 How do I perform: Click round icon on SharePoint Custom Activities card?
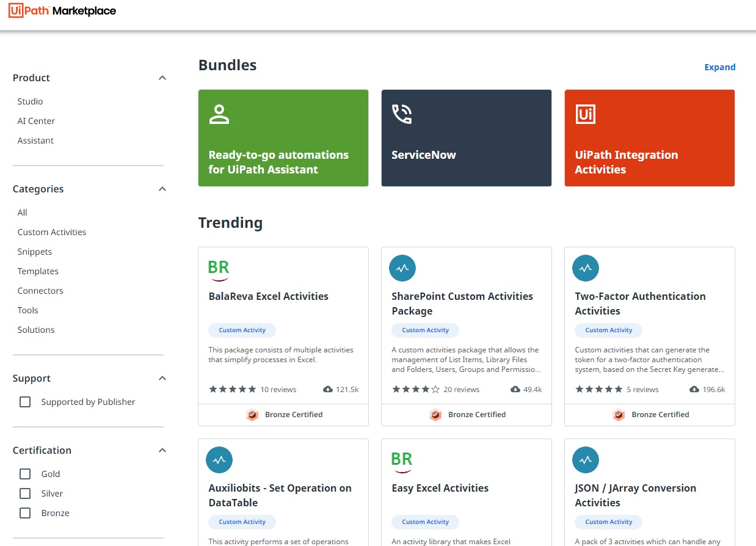[402, 268]
